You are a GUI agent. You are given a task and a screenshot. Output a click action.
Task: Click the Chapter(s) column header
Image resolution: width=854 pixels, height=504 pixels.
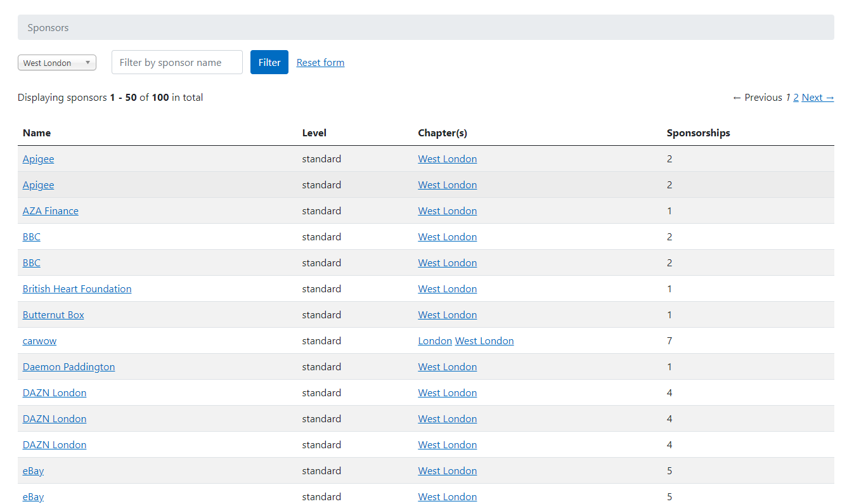443,133
